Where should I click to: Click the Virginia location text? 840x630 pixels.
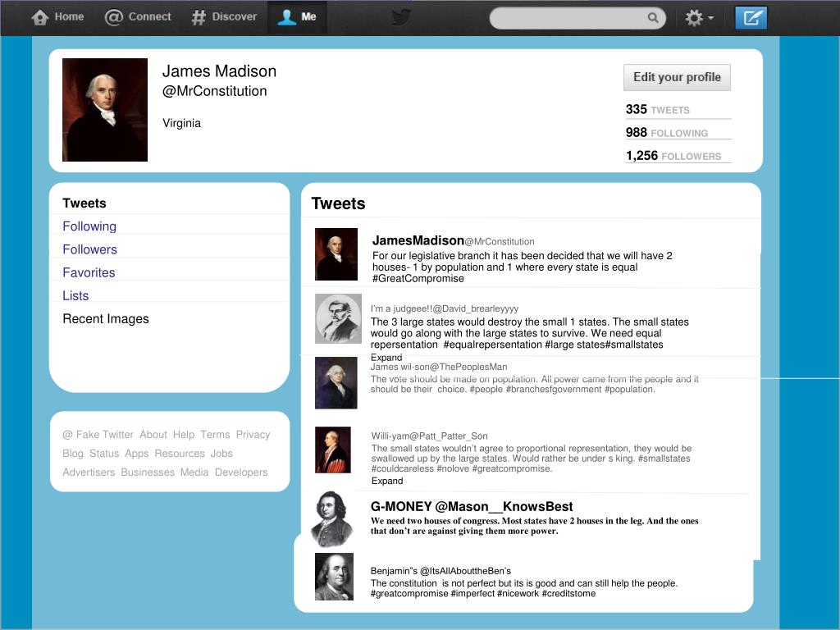pos(181,123)
